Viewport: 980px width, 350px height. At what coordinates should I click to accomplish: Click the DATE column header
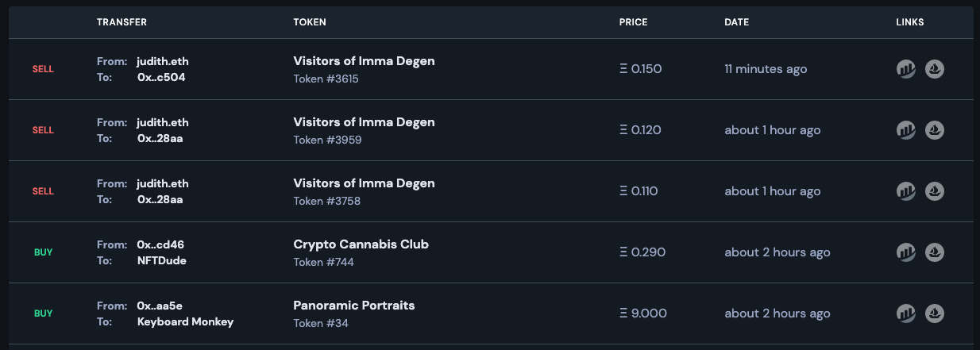tap(736, 22)
